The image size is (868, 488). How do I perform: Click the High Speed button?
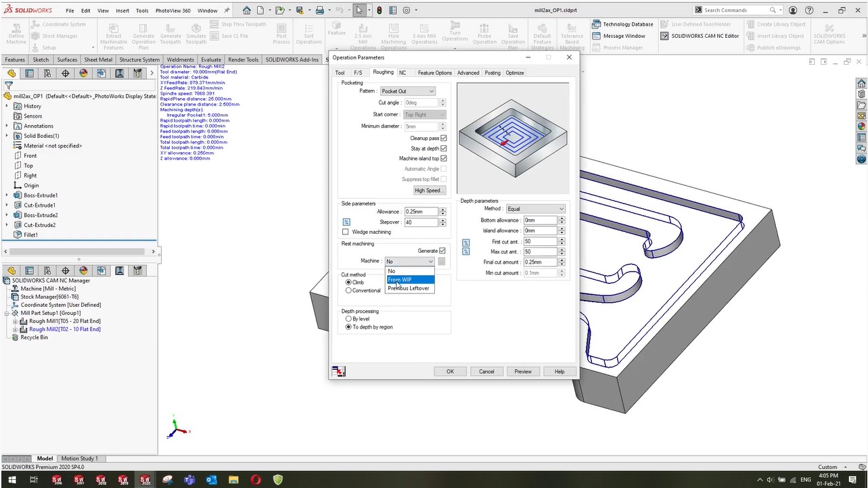[x=430, y=191]
